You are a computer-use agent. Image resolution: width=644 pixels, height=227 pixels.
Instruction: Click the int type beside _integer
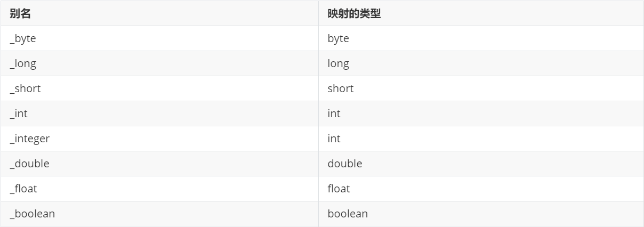pyautogui.click(x=334, y=139)
